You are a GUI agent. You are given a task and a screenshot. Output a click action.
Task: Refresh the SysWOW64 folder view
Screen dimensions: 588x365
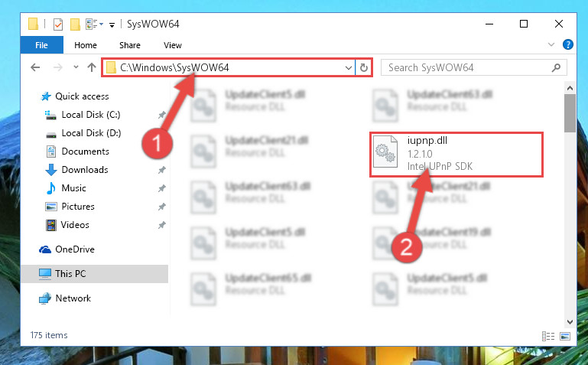(x=364, y=68)
